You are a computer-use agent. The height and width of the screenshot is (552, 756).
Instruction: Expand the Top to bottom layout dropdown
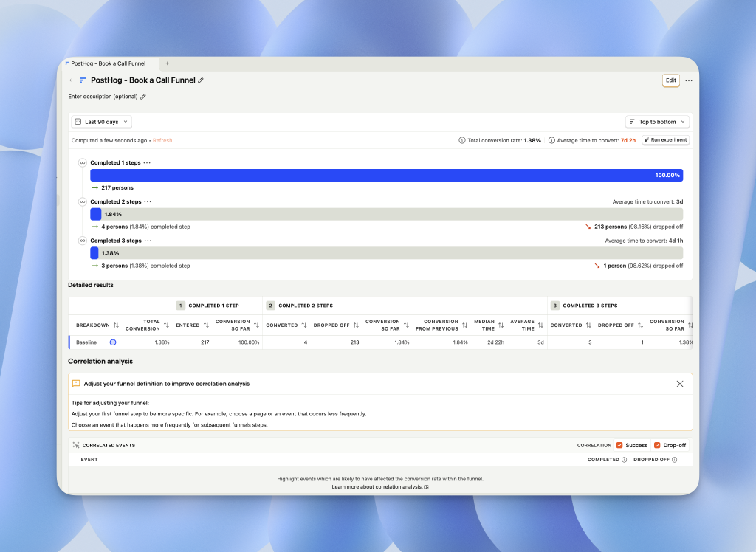tap(657, 122)
